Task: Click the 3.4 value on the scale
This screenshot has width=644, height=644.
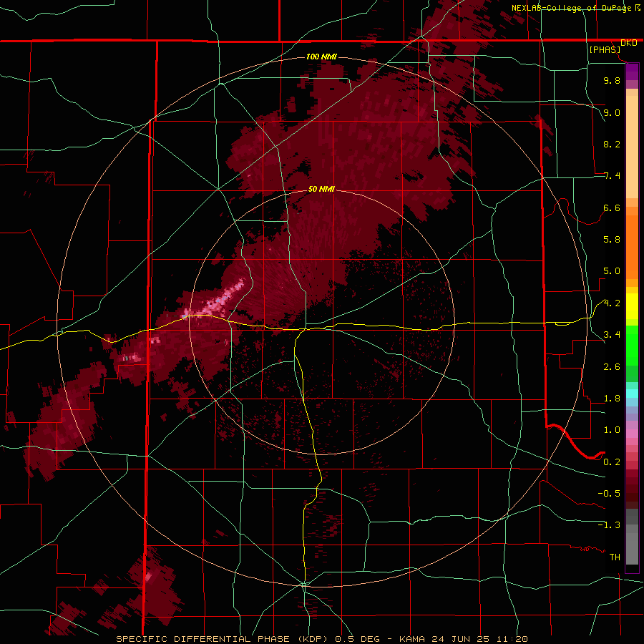Action: pyautogui.click(x=612, y=335)
